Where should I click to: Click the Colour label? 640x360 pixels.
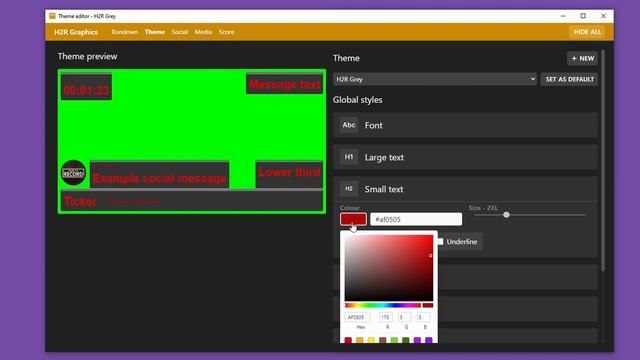(x=350, y=208)
